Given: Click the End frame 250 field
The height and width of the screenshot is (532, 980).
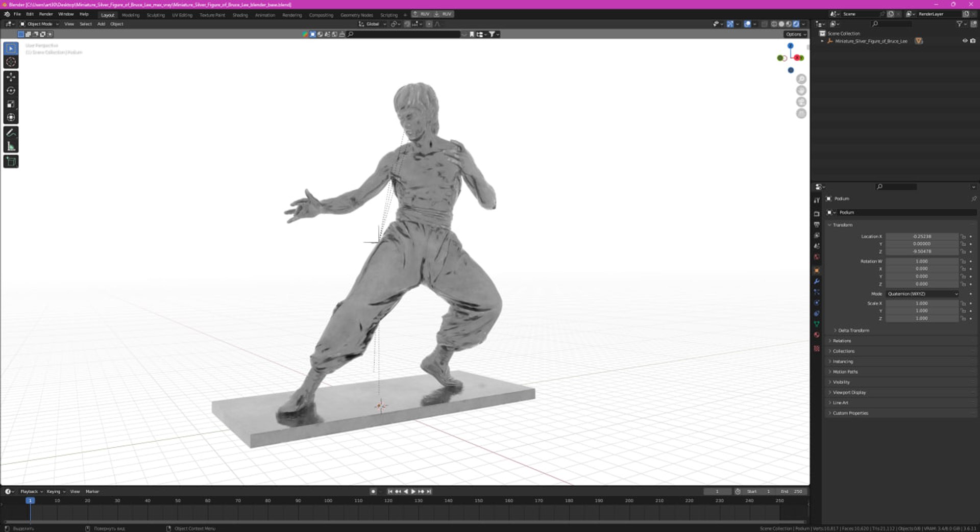Looking at the screenshot, I should pyautogui.click(x=792, y=492).
